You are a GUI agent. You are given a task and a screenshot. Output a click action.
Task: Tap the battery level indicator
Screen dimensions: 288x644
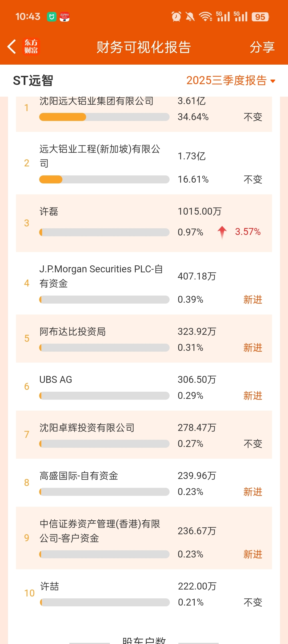(260, 17)
